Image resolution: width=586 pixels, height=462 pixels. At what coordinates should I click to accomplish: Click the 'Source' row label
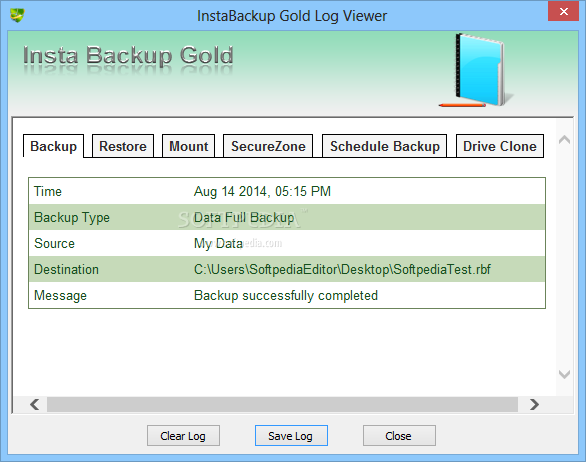pos(54,243)
